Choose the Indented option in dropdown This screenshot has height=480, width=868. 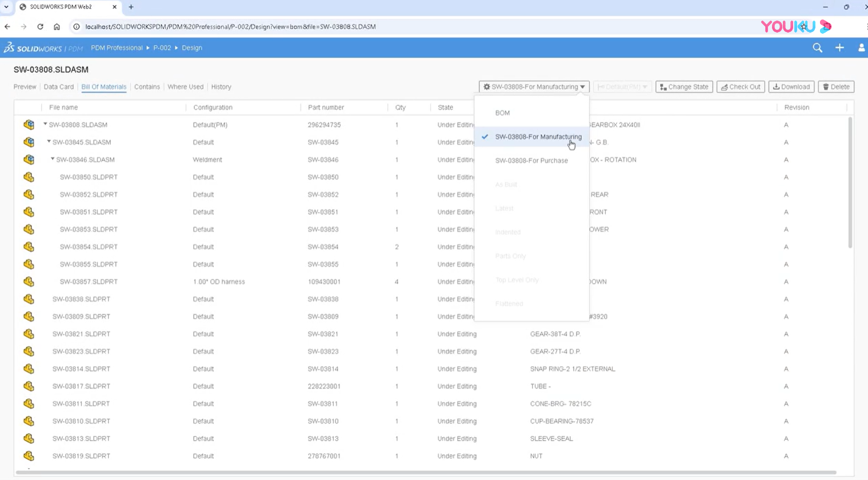[x=531, y=232]
